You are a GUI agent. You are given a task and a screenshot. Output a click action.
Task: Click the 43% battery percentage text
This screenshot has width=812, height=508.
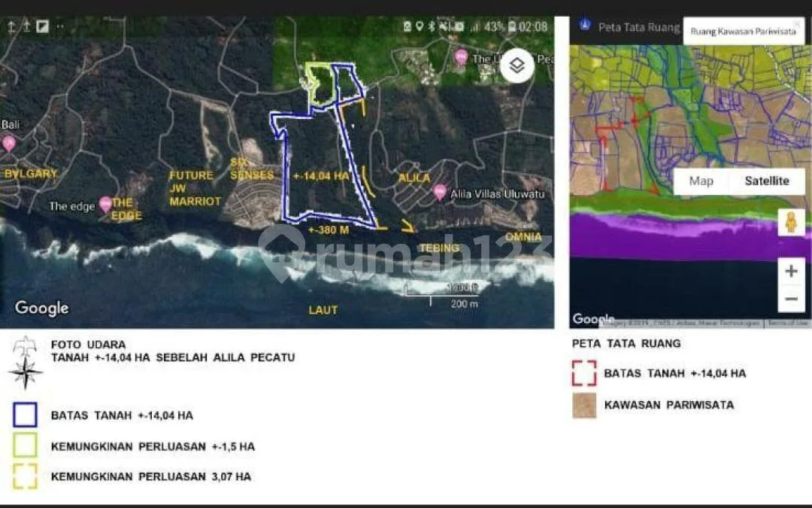point(494,26)
